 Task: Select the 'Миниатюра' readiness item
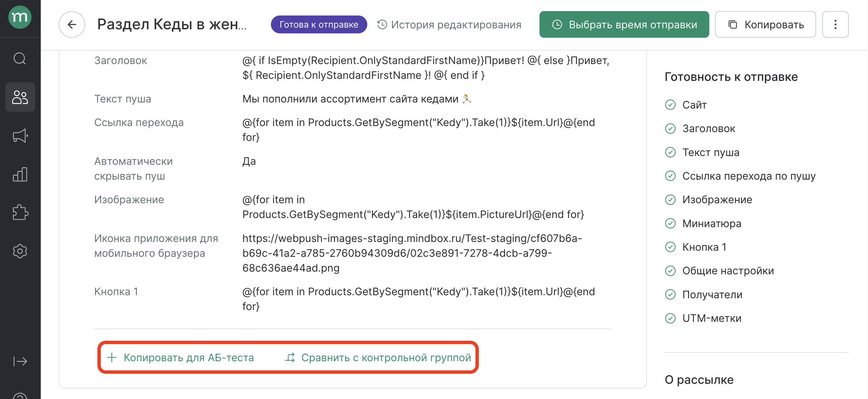(703, 223)
